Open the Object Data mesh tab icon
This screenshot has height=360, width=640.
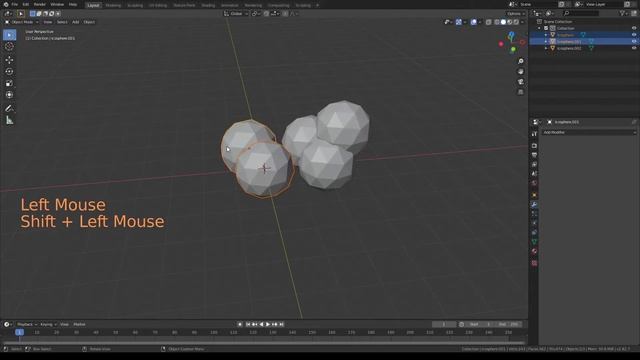coord(534,242)
